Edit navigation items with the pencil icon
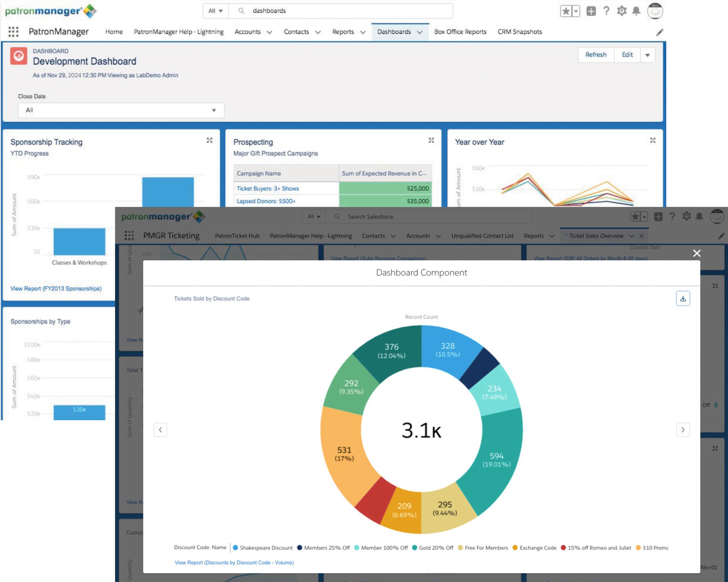This screenshot has width=728, height=582. click(660, 32)
